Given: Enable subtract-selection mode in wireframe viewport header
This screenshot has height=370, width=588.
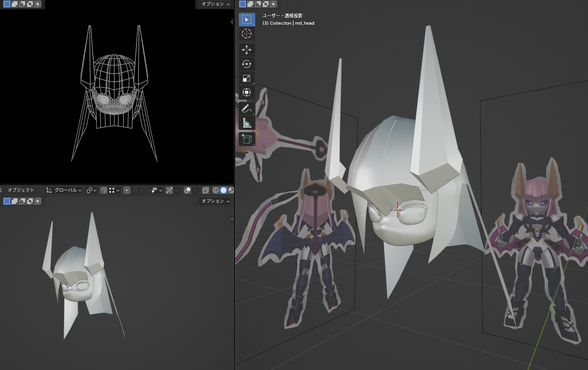Looking at the screenshot, I should click(22, 4).
